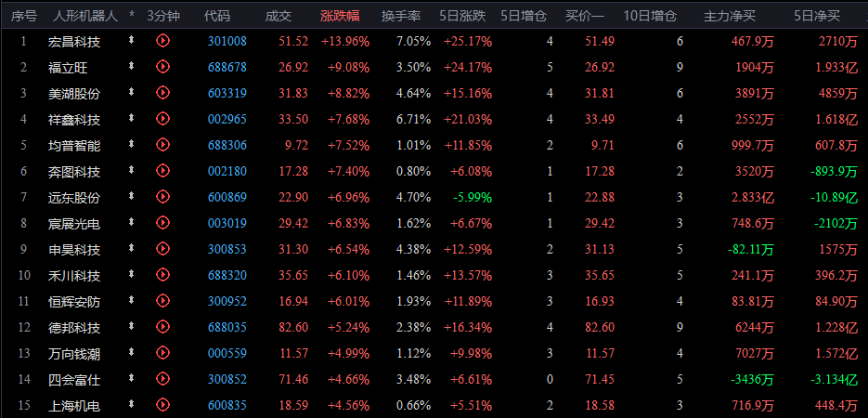Click the marker icon beside 宏昌科技
Image resolution: width=868 pixels, height=418 pixels.
(131, 40)
